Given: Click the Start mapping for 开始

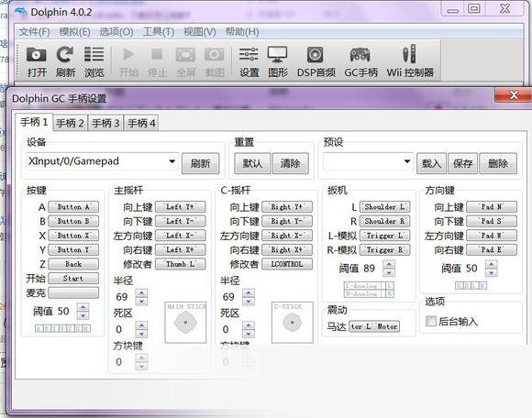Looking at the screenshot, I should [x=73, y=279].
